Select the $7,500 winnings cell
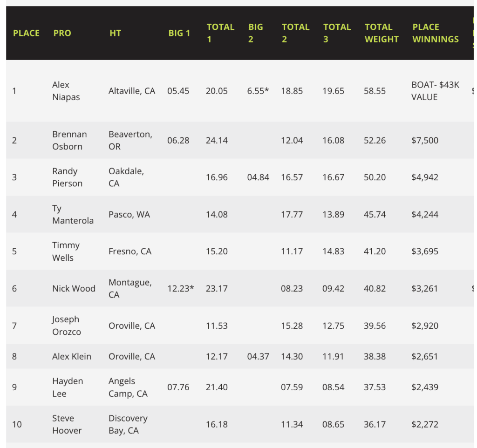 pyautogui.click(x=425, y=140)
